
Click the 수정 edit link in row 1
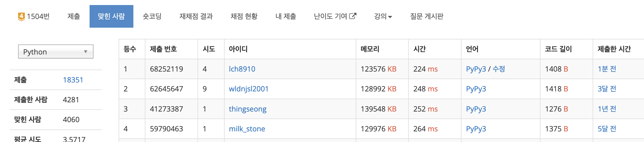499,69
